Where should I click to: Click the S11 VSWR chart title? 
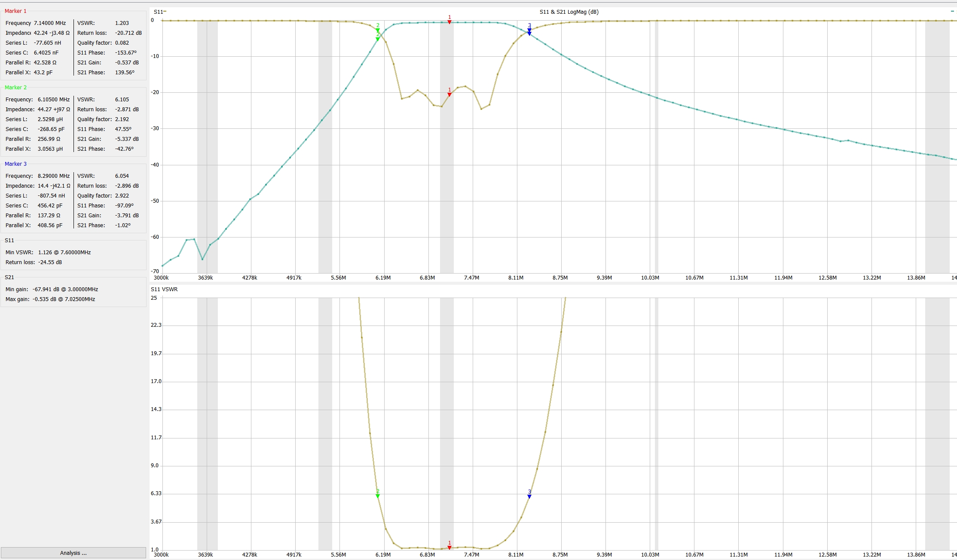pyautogui.click(x=164, y=289)
